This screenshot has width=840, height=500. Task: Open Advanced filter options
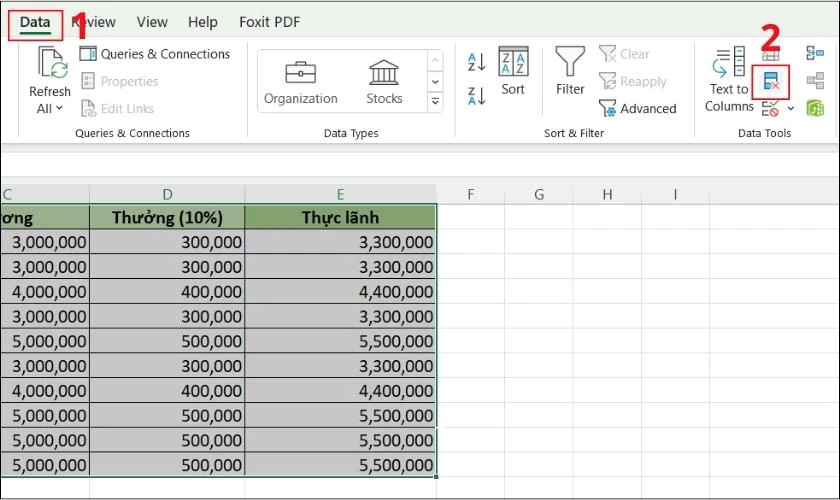(x=637, y=108)
